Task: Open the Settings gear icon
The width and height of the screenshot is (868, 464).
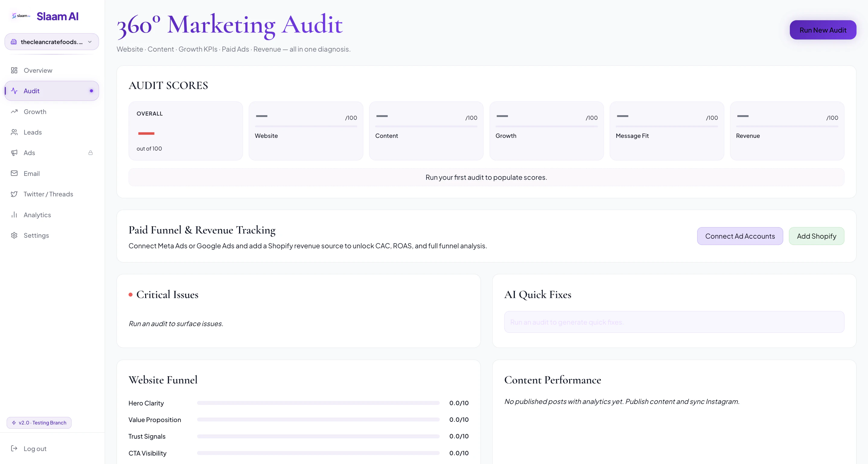Action: point(14,235)
